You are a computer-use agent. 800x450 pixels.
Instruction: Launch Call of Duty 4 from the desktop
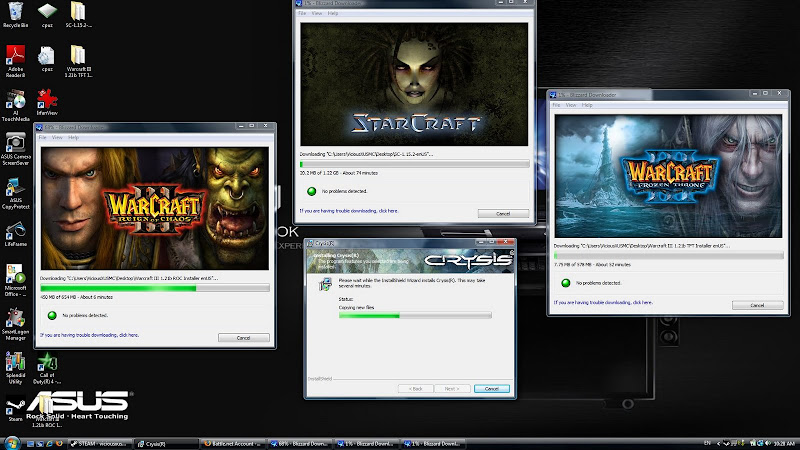[47, 367]
